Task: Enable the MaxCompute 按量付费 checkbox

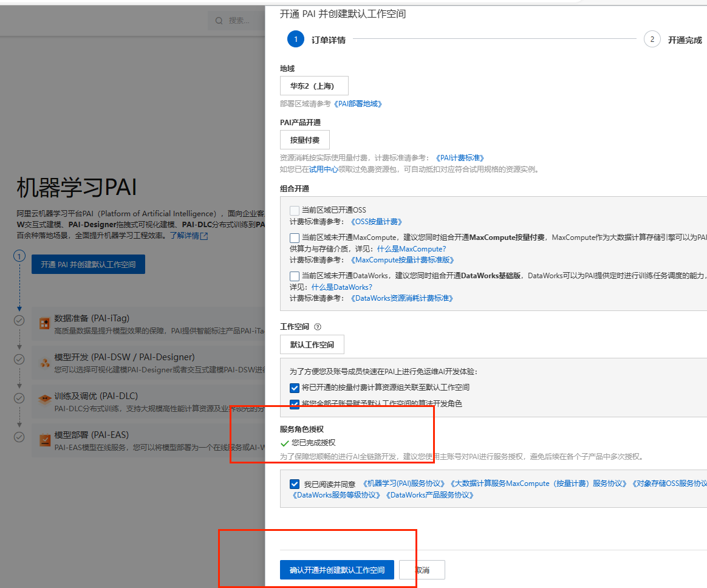Action: [295, 238]
